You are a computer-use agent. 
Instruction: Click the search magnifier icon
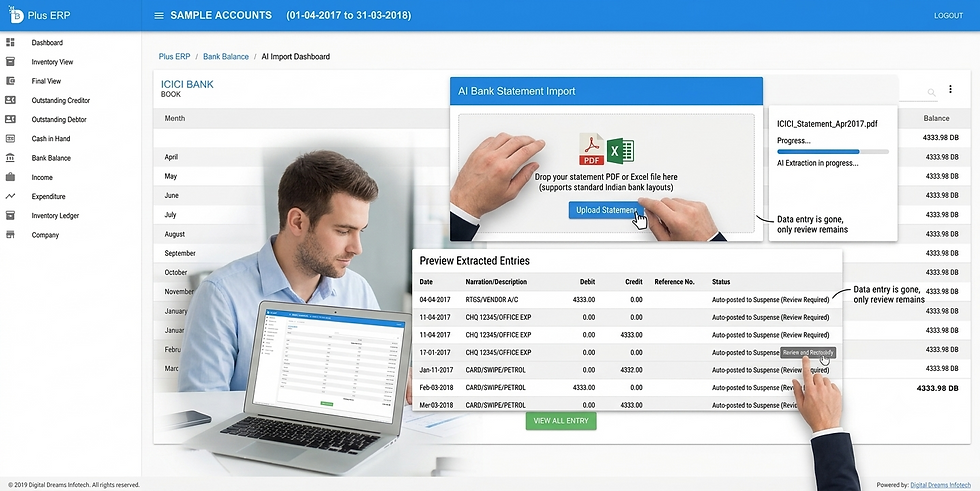click(932, 92)
